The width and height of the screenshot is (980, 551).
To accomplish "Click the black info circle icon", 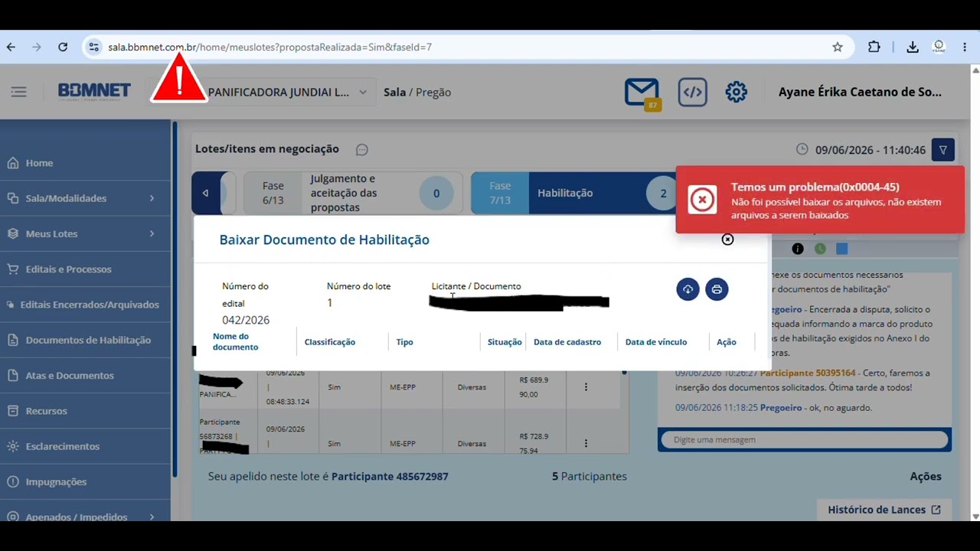I will tap(798, 249).
